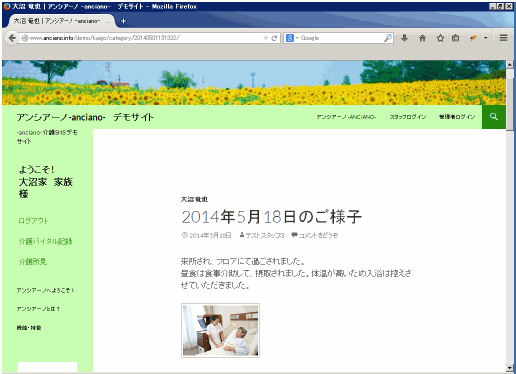The image size is (516, 374).
Task: Open the Firefox hamburger menu
Action: pos(503,38)
